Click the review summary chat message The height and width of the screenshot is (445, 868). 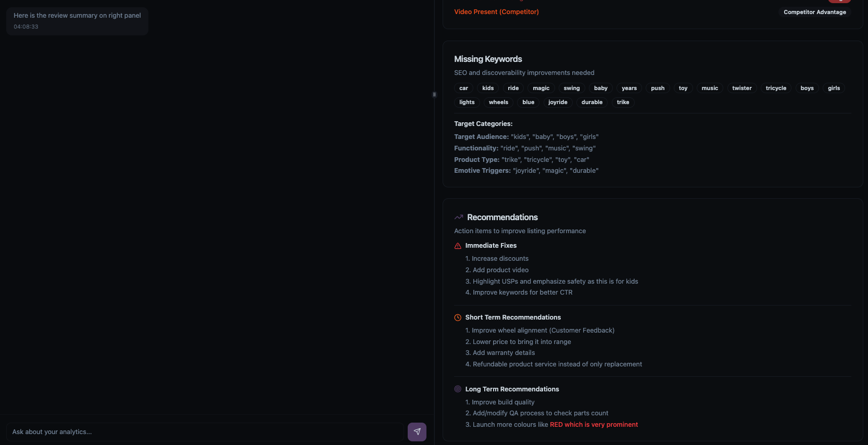pyautogui.click(x=77, y=21)
